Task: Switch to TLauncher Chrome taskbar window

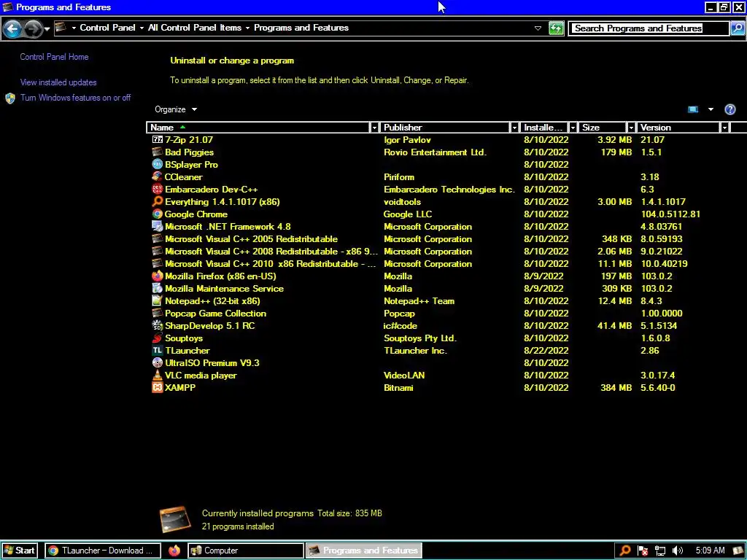Action: pyautogui.click(x=103, y=551)
